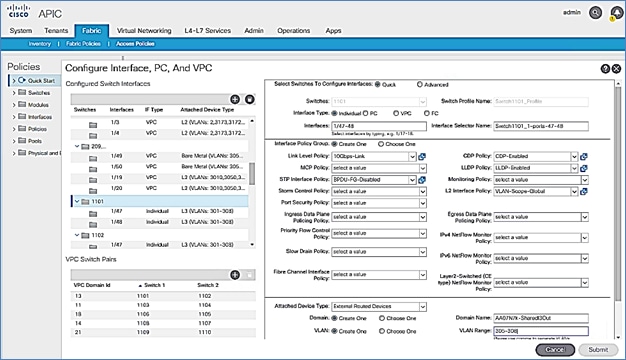Click folder icon of Modules tree item

click(x=22, y=105)
